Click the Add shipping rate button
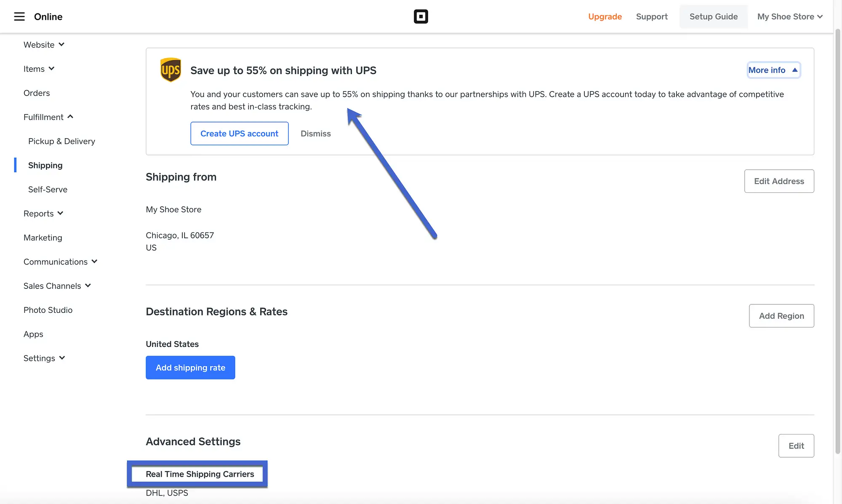Viewport: 842px width, 504px height. [x=190, y=367]
